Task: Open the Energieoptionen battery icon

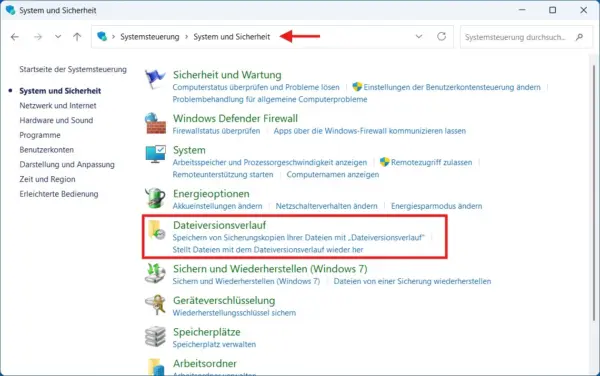Action: click(155, 198)
